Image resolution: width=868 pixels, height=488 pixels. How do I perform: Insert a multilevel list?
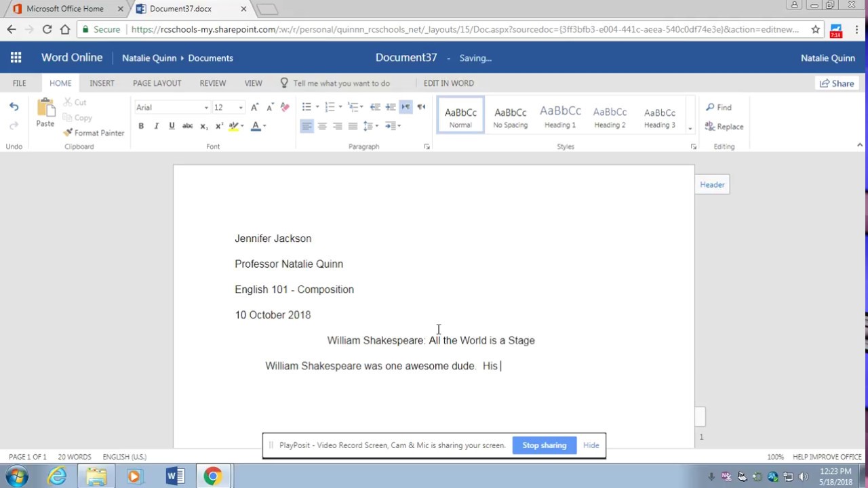click(x=353, y=107)
